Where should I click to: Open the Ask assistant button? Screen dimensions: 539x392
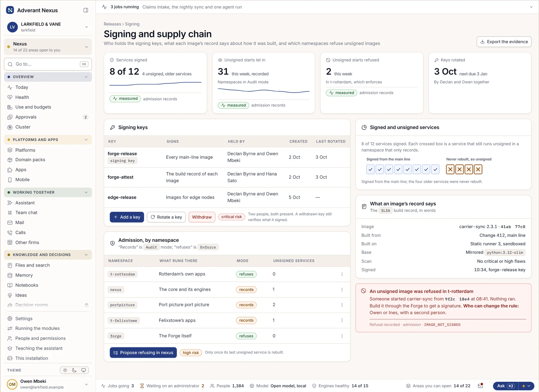(x=506, y=386)
